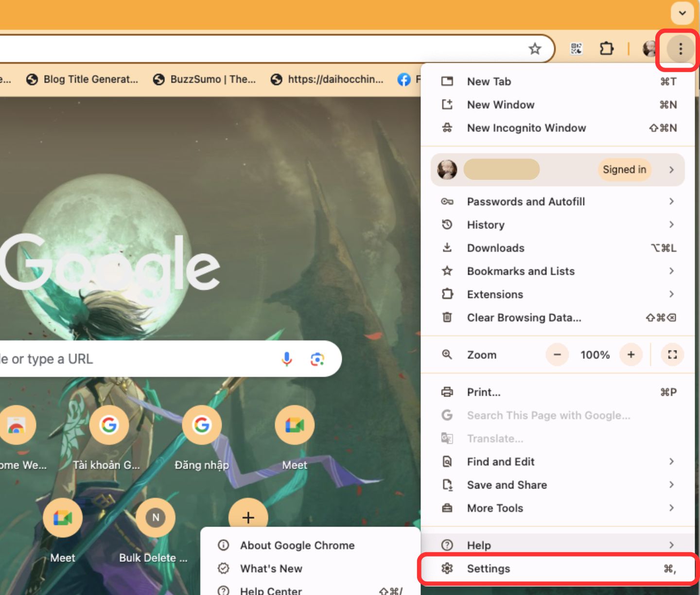Decrease zoom with the minus button
This screenshot has height=595, width=700.
pyautogui.click(x=557, y=355)
